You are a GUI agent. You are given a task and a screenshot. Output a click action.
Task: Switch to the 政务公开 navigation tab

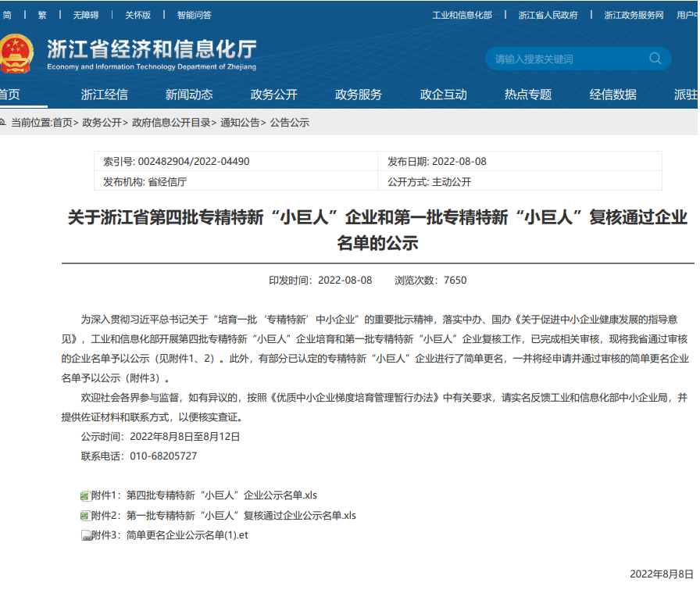coord(273,95)
